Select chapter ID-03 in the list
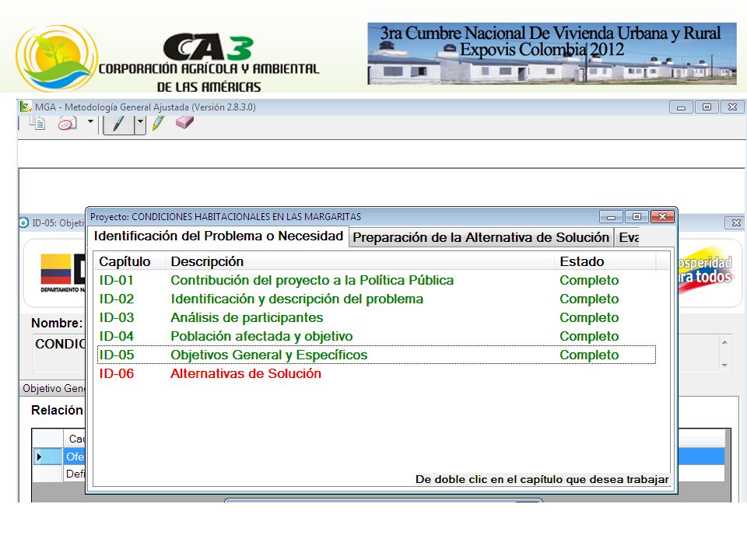Viewport: 747px width, 560px height. coord(116,317)
